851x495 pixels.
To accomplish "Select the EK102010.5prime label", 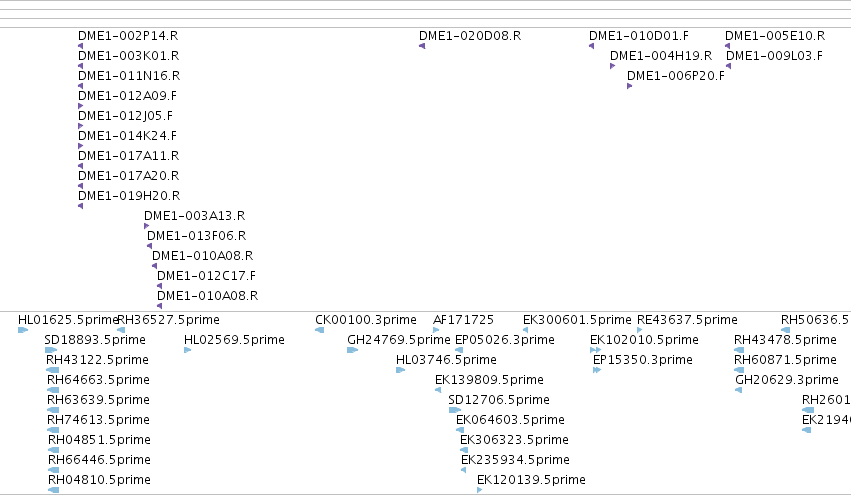I will [644, 340].
